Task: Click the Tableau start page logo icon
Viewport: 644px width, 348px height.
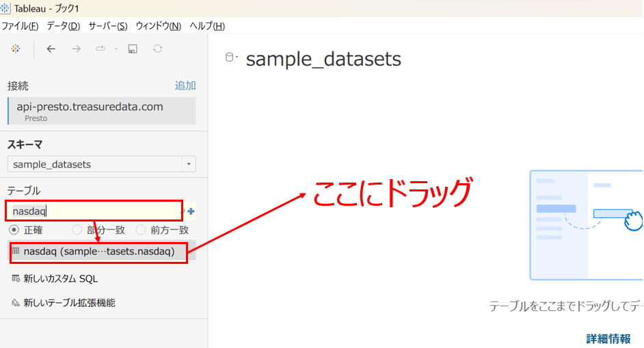Action: [x=16, y=49]
